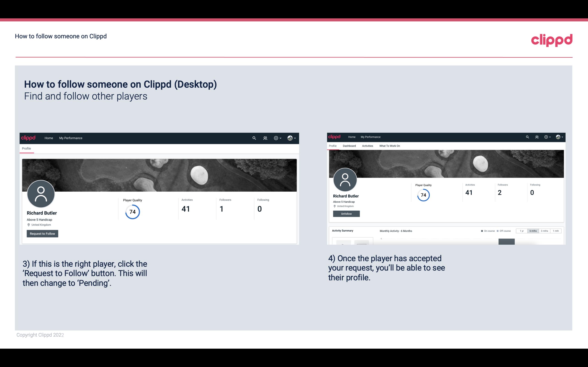The image size is (588, 367).
Task: Click the Request to Follow button
Action: (x=42, y=233)
